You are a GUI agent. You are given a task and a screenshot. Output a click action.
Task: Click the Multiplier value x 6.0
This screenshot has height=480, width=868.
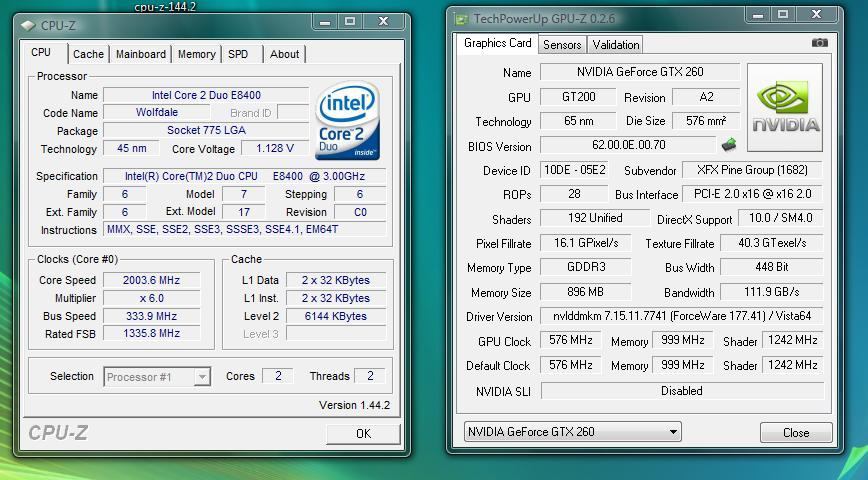pyautogui.click(x=151, y=298)
